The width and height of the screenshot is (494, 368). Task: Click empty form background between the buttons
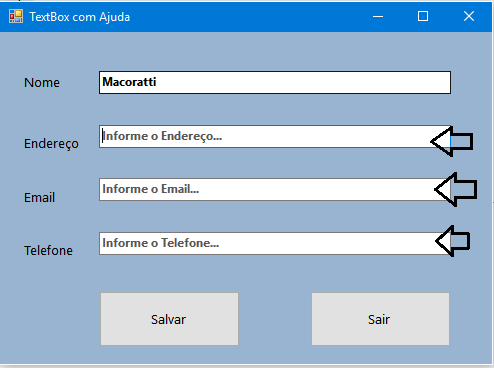[x=275, y=319]
